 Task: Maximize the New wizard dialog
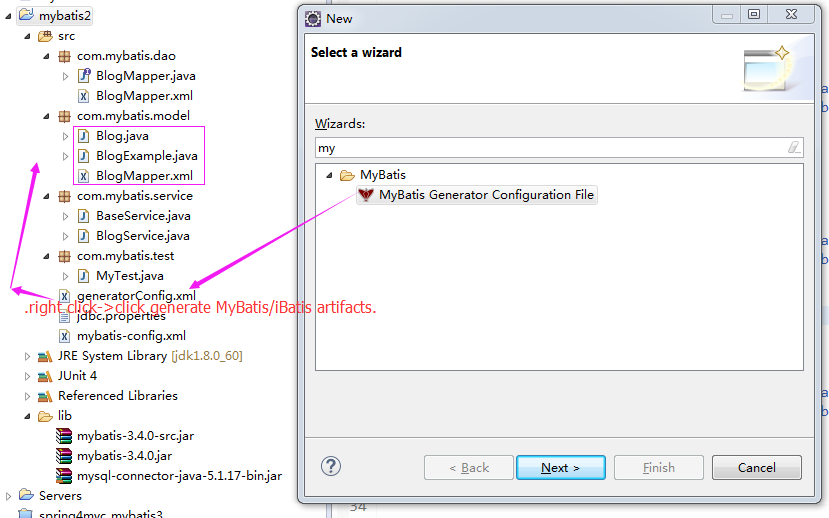point(754,14)
